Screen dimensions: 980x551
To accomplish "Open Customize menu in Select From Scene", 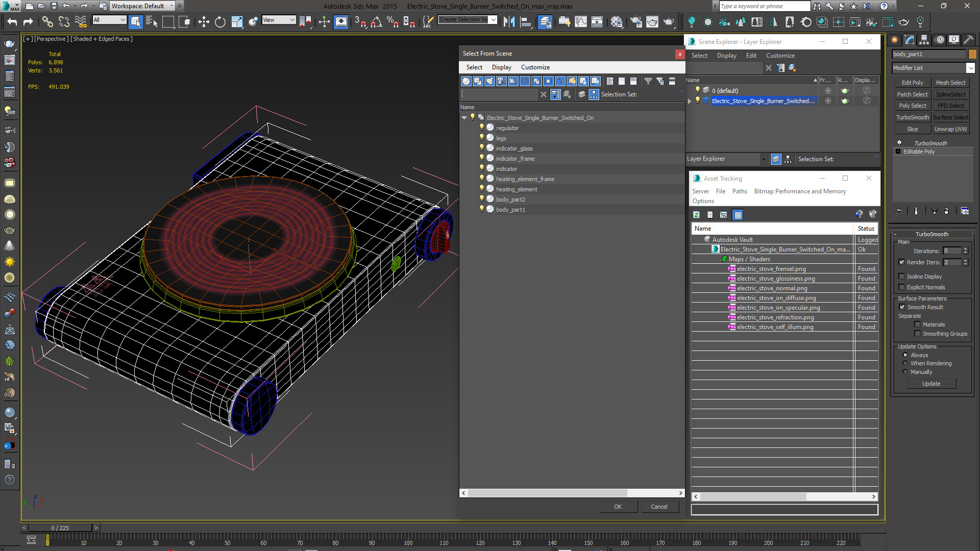I will tap(535, 67).
